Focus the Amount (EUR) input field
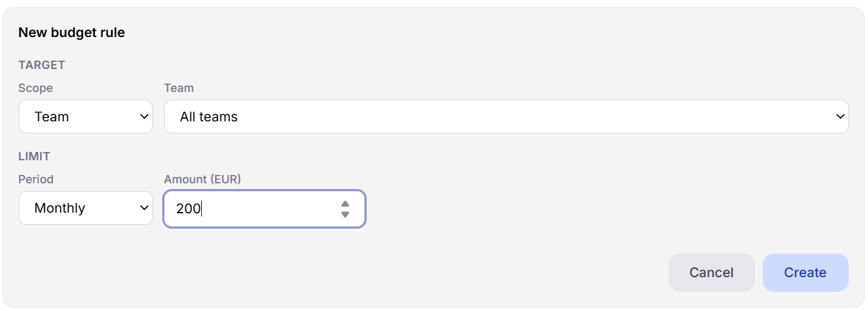The width and height of the screenshot is (868, 311). (264, 209)
